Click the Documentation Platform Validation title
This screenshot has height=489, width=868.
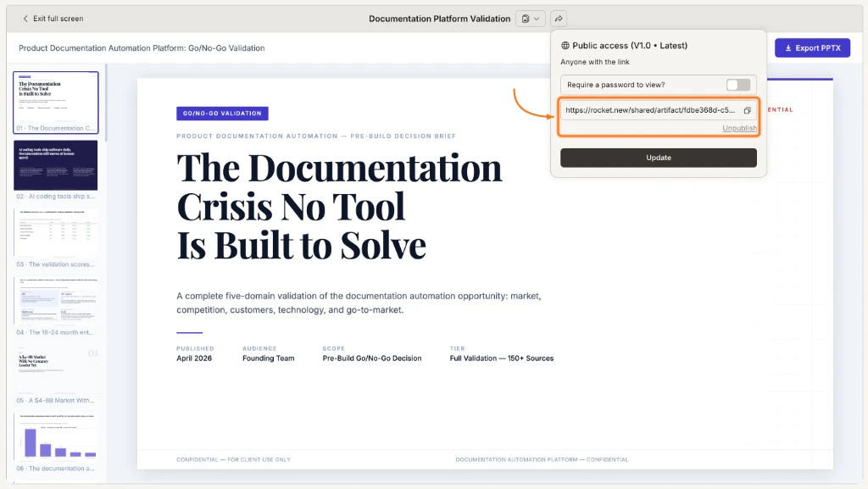point(439,18)
